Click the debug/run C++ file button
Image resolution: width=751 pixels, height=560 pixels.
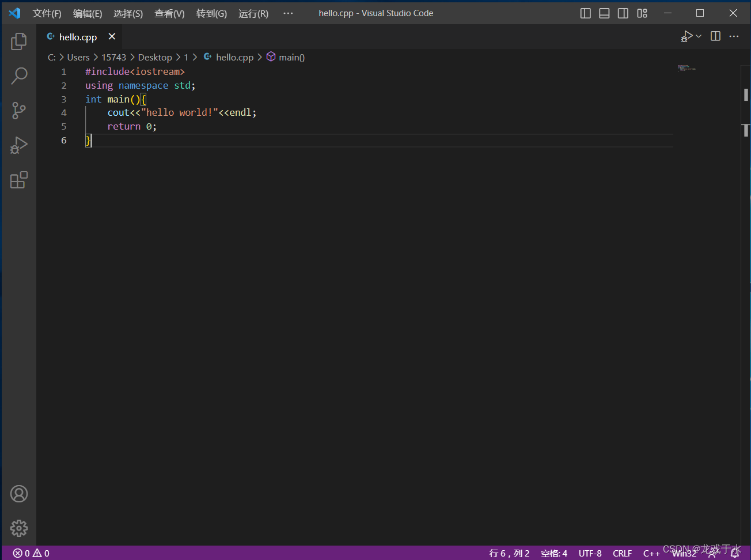(686, 36)
